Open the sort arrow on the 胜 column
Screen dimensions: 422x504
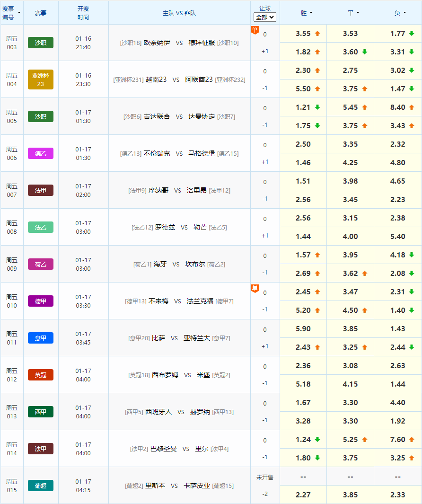click(311, 13)
